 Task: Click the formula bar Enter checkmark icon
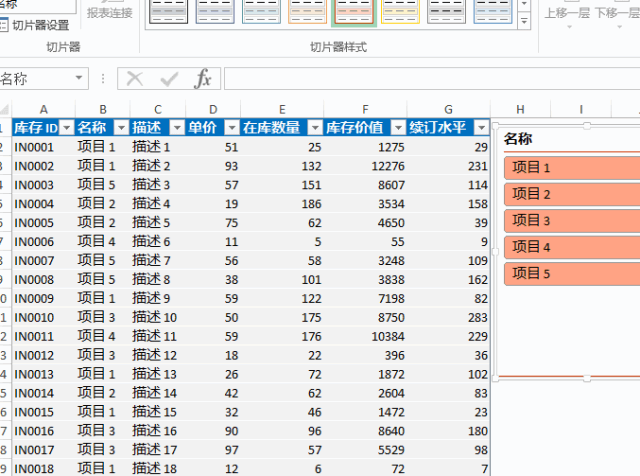pos(169,79)
